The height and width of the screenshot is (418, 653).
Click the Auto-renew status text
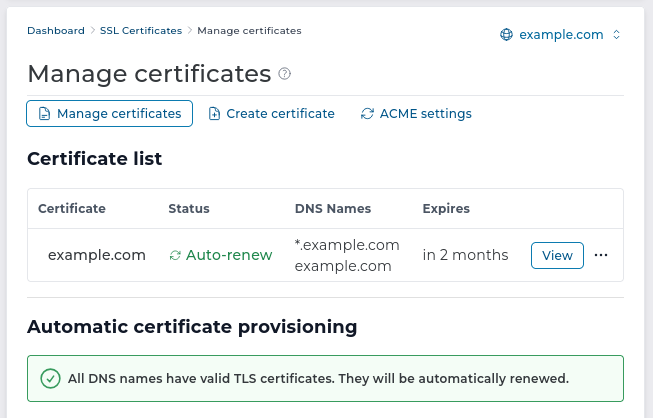click(229, 255)
